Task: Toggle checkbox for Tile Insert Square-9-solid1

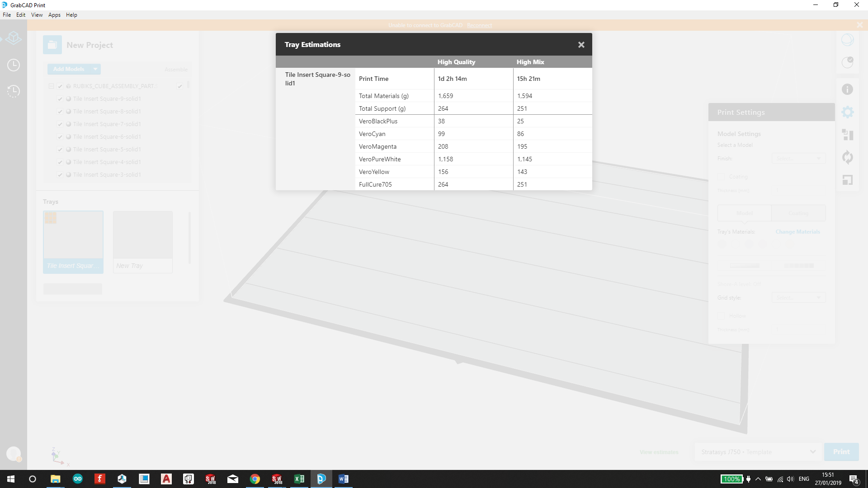Action: tap(60, 99)
